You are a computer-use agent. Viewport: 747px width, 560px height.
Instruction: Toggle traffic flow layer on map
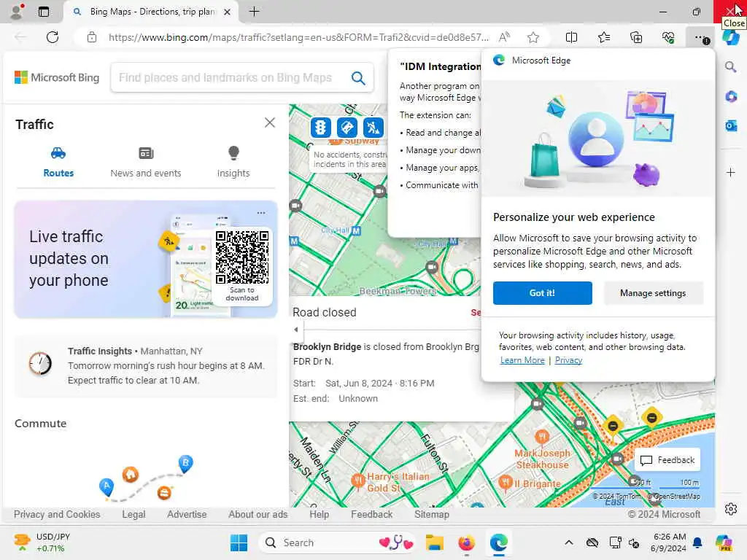[x=321, y=127]
